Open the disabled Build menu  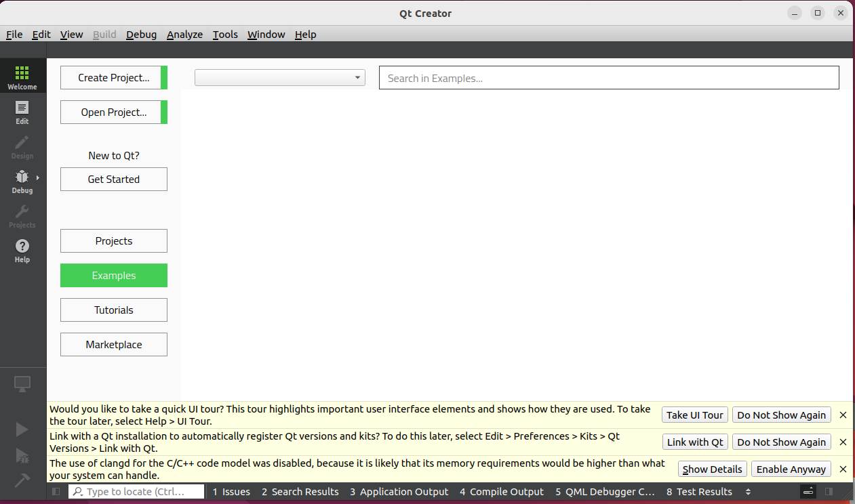pos(104,35)
